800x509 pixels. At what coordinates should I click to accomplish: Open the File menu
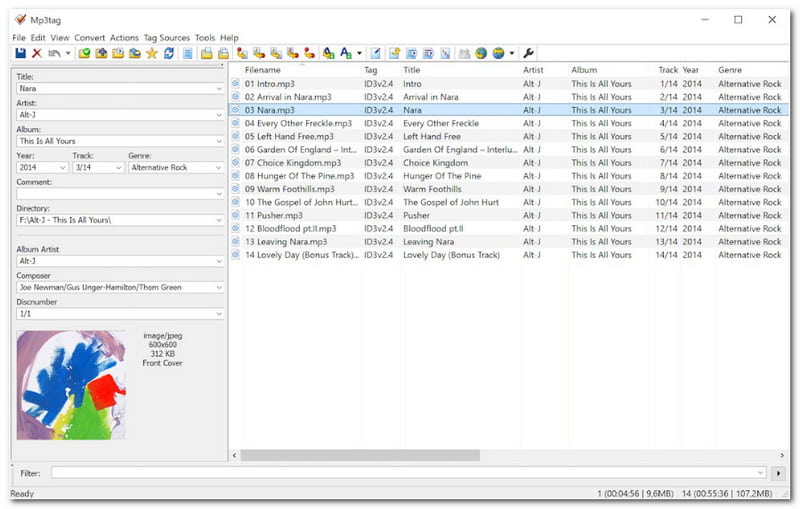[19, 38]
